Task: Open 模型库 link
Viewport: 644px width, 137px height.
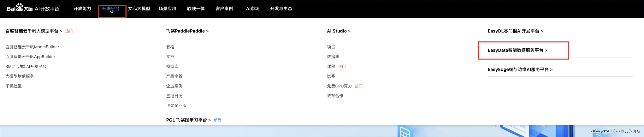Action: 172,66
